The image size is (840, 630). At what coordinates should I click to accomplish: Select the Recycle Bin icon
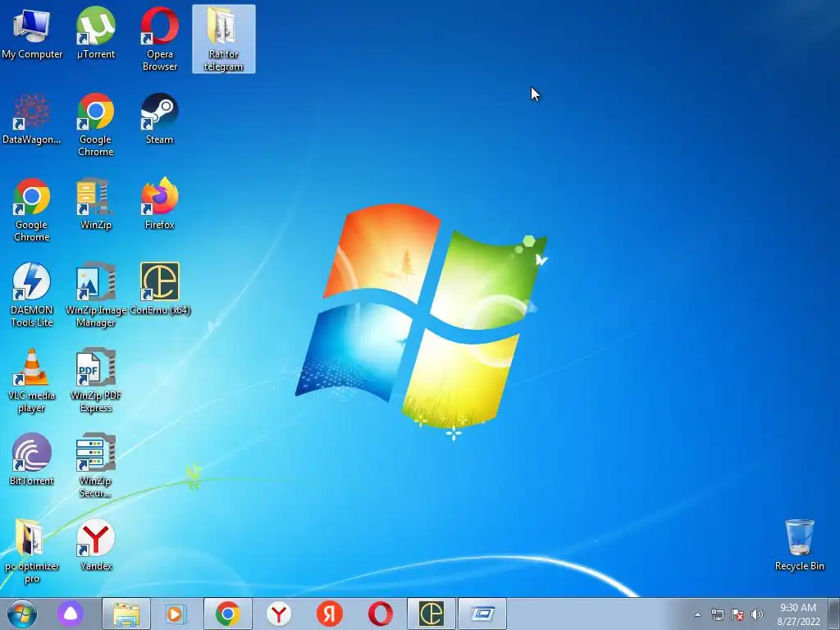(x=799, y=546)
